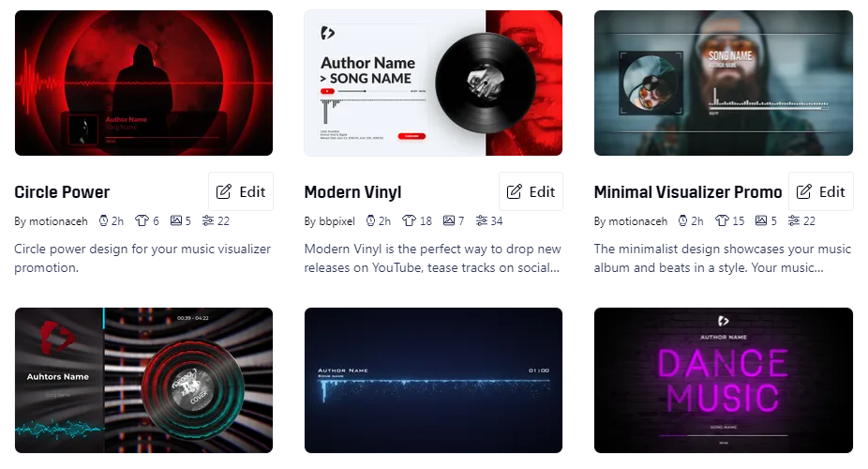Select the Minimal Visualizer Promo preview thumbnail
The height and width of the screenshot is (469, 868).
[x=724, y=83]
